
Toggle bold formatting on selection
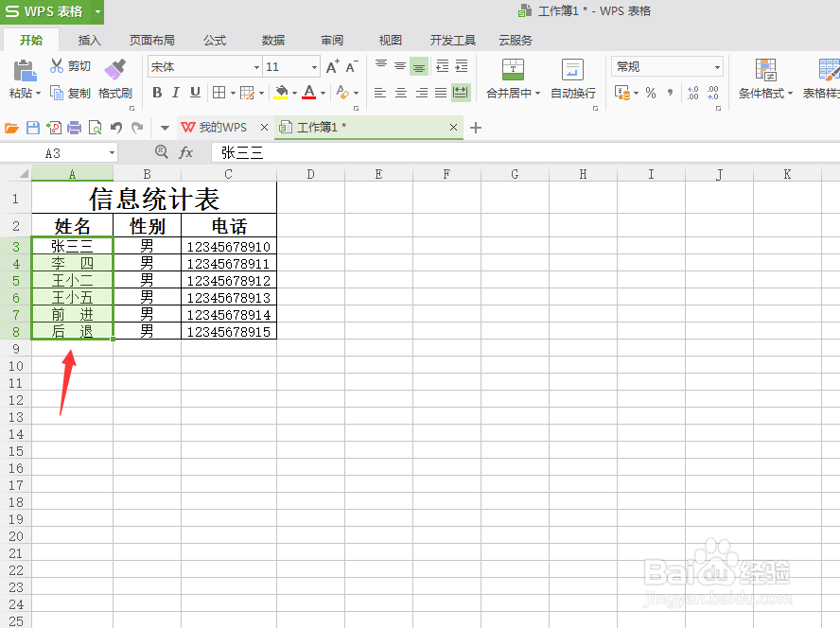[x=157, y=92]
